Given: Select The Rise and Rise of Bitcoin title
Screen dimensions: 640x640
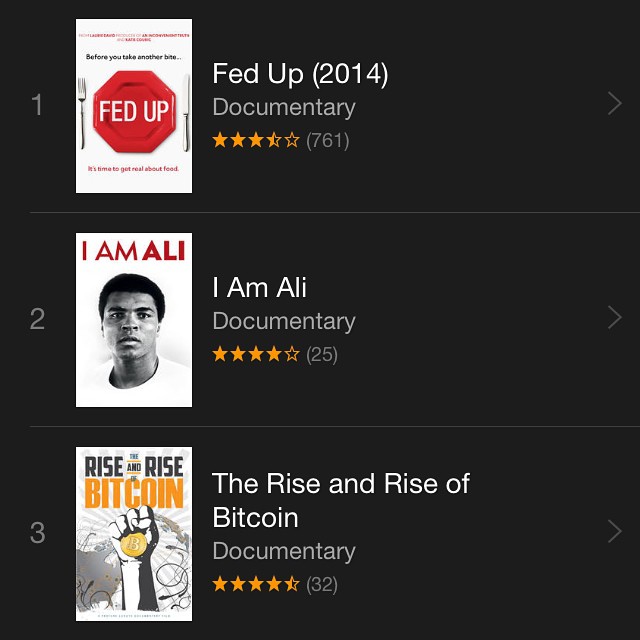Looking at the screenshot, I should point(341,500).
